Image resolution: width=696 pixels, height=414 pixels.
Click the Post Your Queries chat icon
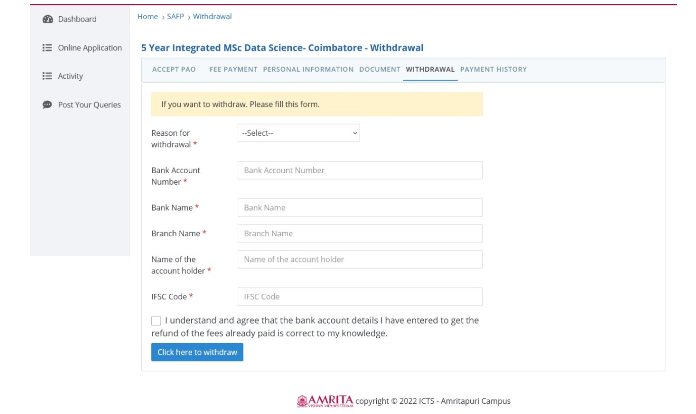click(x=47, y=105)
